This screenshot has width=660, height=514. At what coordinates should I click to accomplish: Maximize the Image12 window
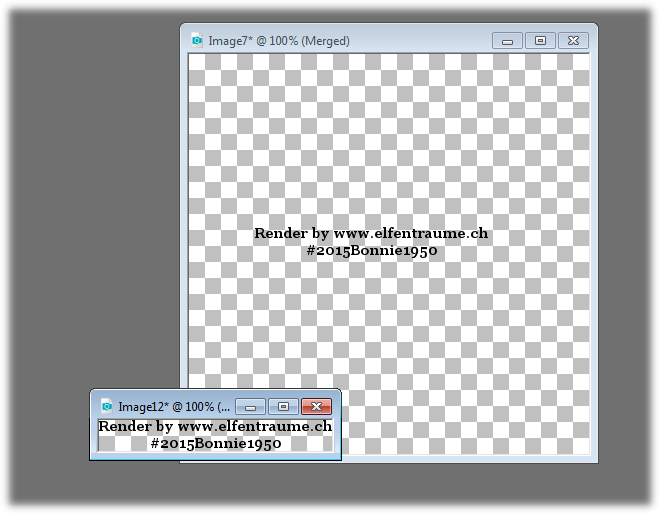(283, 407)
